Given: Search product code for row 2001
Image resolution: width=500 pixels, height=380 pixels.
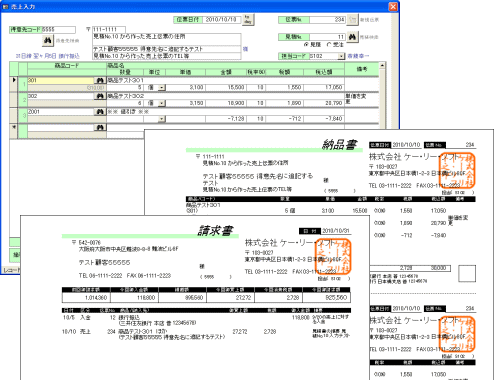Looking at the screenshot, I should 100,112.
